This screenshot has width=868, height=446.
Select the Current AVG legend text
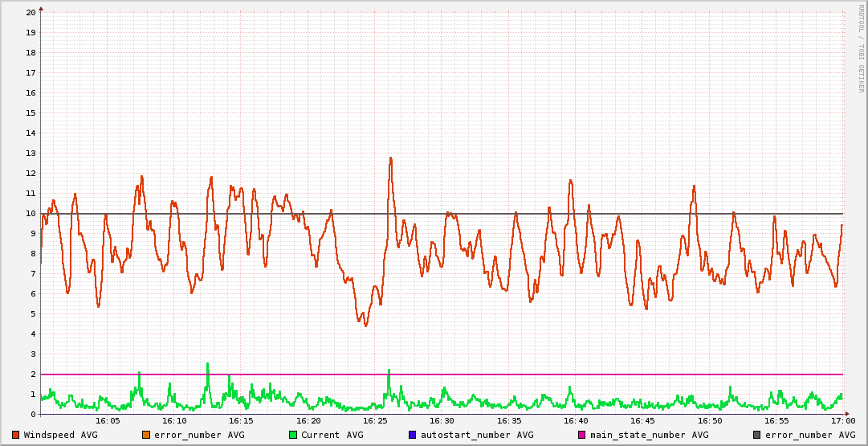click(x=332, y=435)
